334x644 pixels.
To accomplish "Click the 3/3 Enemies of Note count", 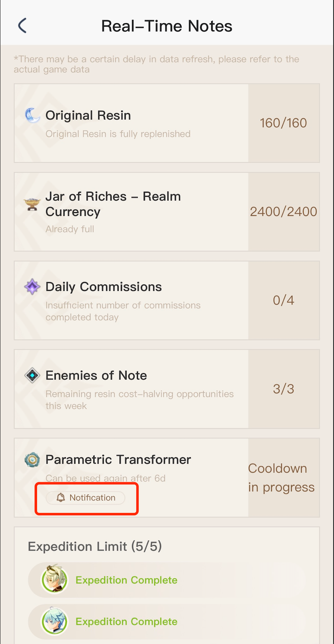I will click(x=283, y=389).
